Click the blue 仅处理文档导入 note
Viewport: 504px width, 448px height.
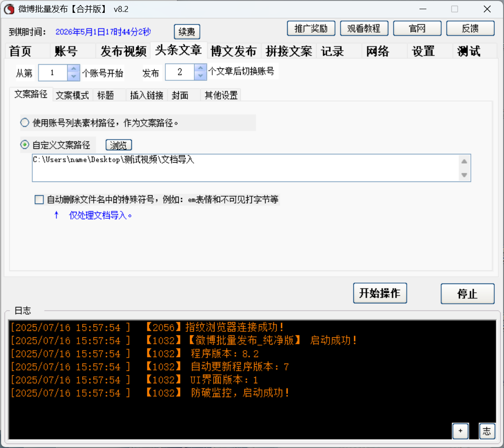coord(101,215)
